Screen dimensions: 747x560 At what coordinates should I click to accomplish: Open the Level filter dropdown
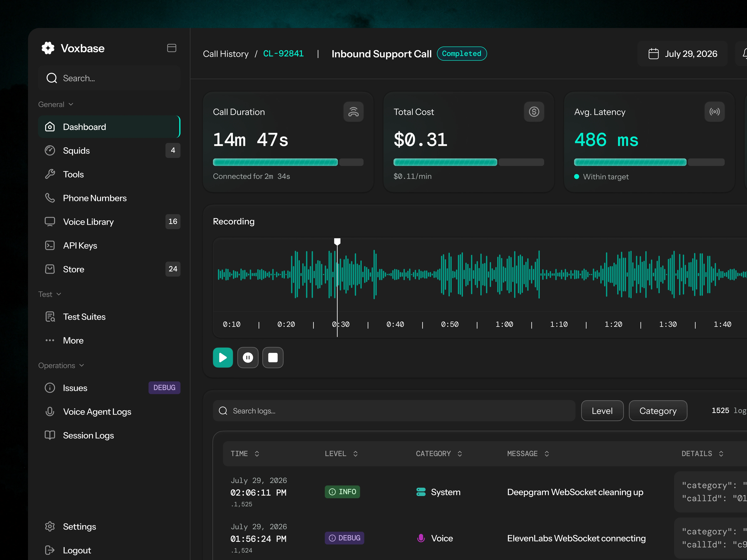pyautogui.click(x=602, y=411)
